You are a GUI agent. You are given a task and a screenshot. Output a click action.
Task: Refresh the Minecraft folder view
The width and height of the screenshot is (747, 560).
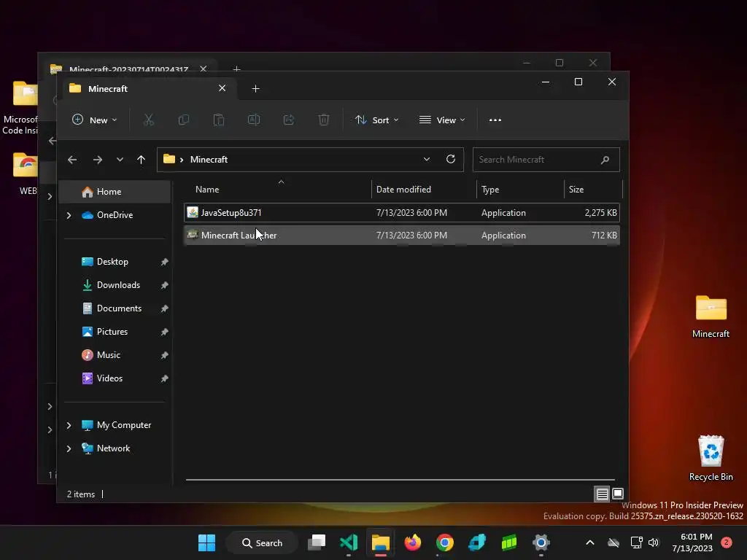point(451,159)
